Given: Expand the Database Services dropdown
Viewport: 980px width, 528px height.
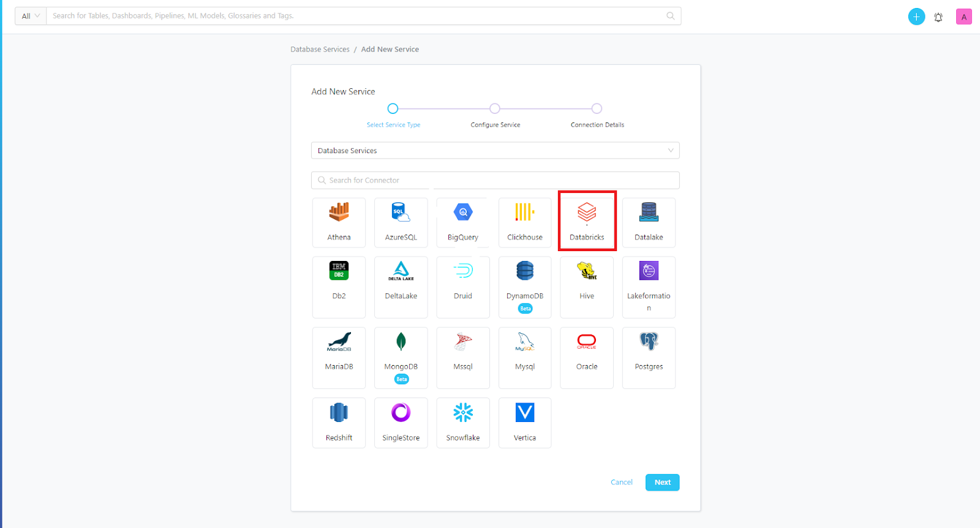Looking at the screenshot, I should coord(495,151).
